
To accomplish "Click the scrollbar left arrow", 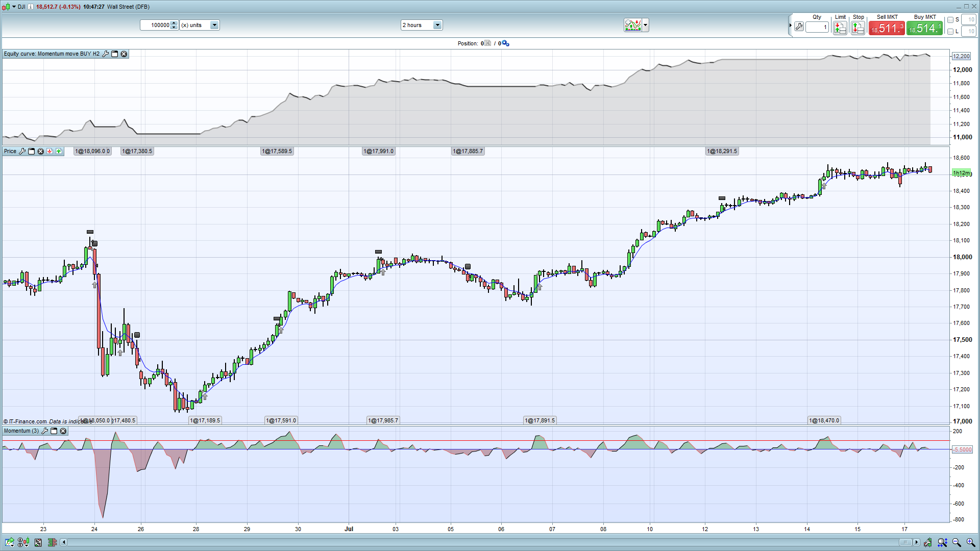I will click(64, 542).
